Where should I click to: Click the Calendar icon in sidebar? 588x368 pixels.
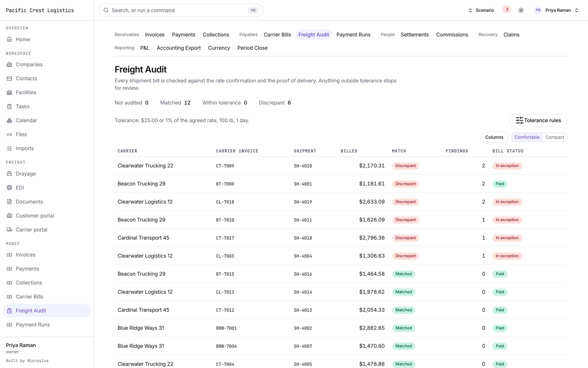[x=9, y=121]
